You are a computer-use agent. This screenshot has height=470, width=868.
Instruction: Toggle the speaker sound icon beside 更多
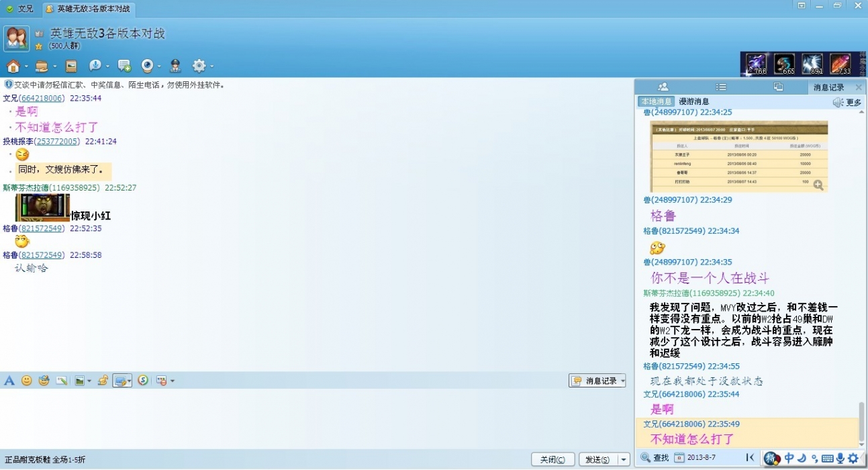click(838, 102)
